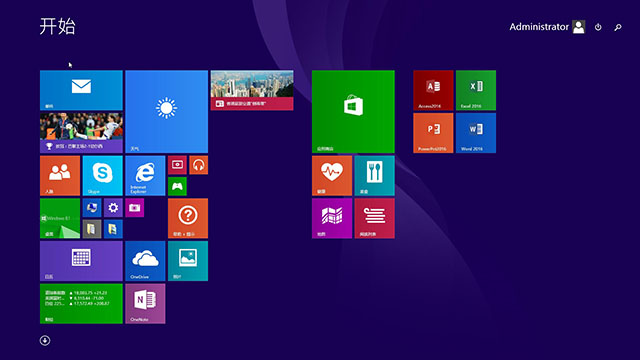
Task: Click the search magnifier button
Action: click(618, 27)
